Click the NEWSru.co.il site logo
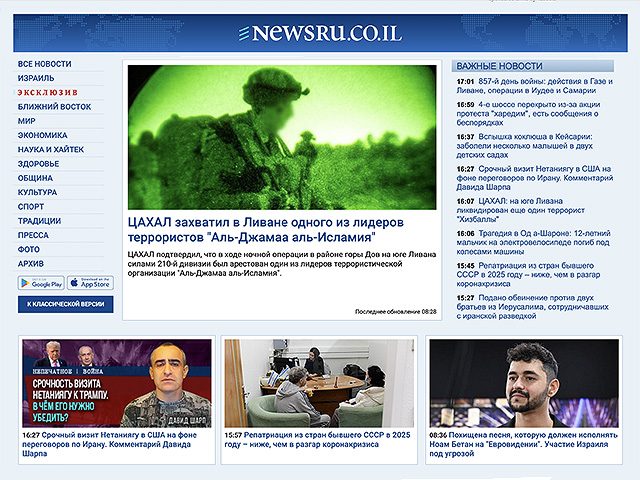 (x=320, y=33)
